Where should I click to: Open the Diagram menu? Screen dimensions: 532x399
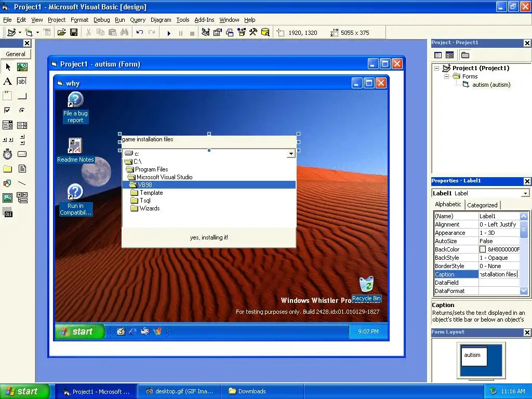161,20
